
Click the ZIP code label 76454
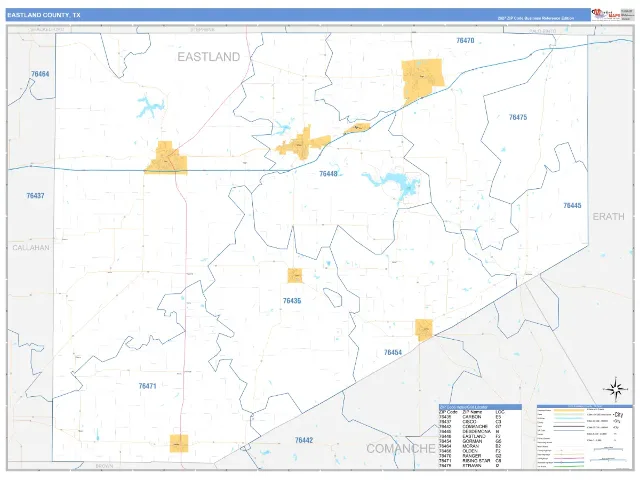393,352
